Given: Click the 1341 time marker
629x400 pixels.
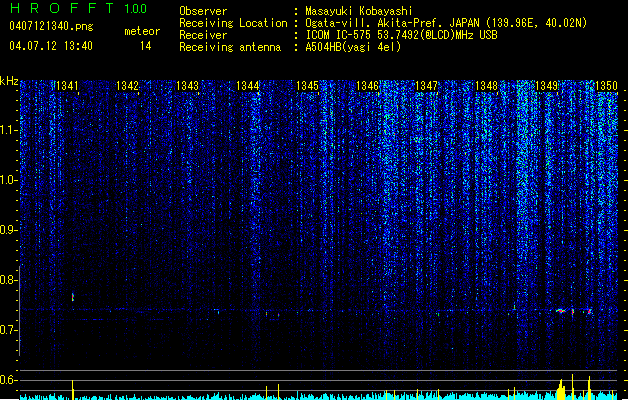Looking at the screenshot, I should tap(67, 86).
